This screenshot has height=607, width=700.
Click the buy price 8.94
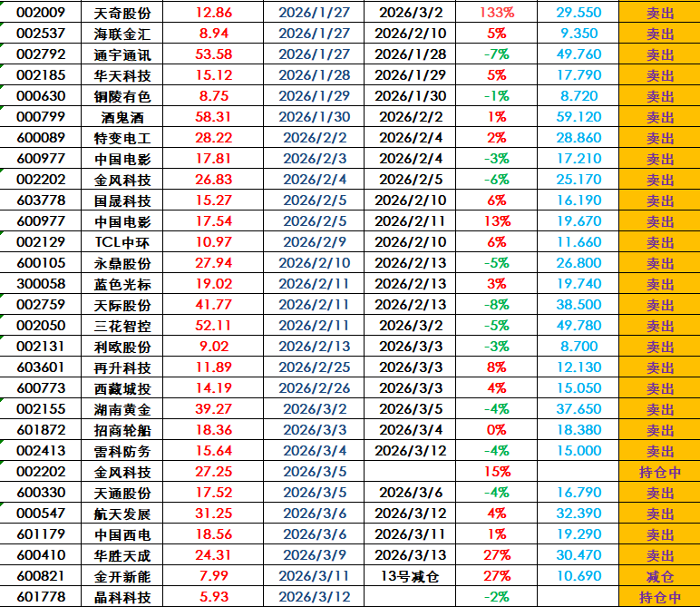214,34
